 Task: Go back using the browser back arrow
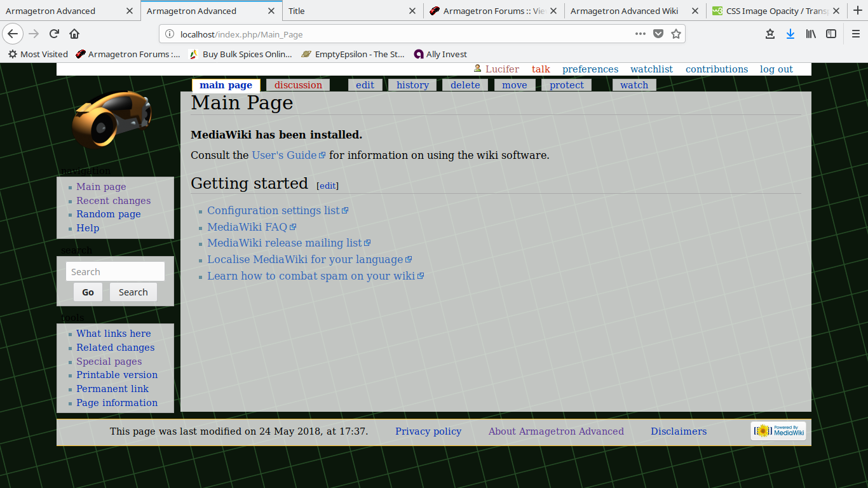click(x=13, y=34)
